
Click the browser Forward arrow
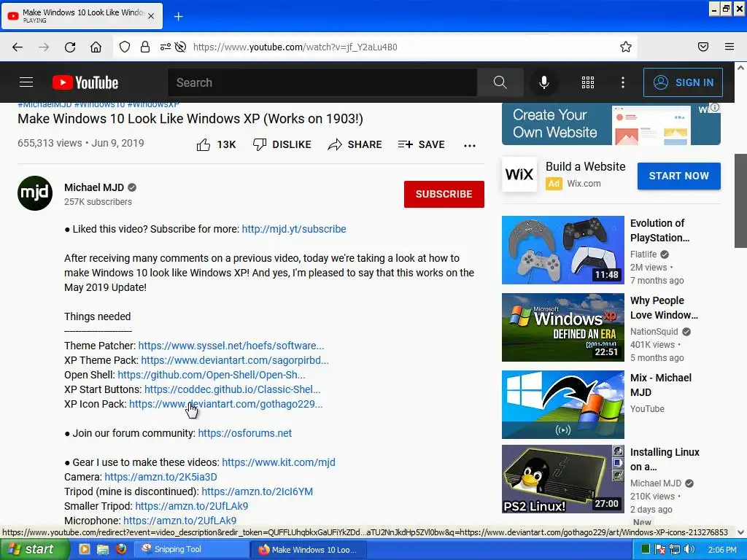pos(44,47)
